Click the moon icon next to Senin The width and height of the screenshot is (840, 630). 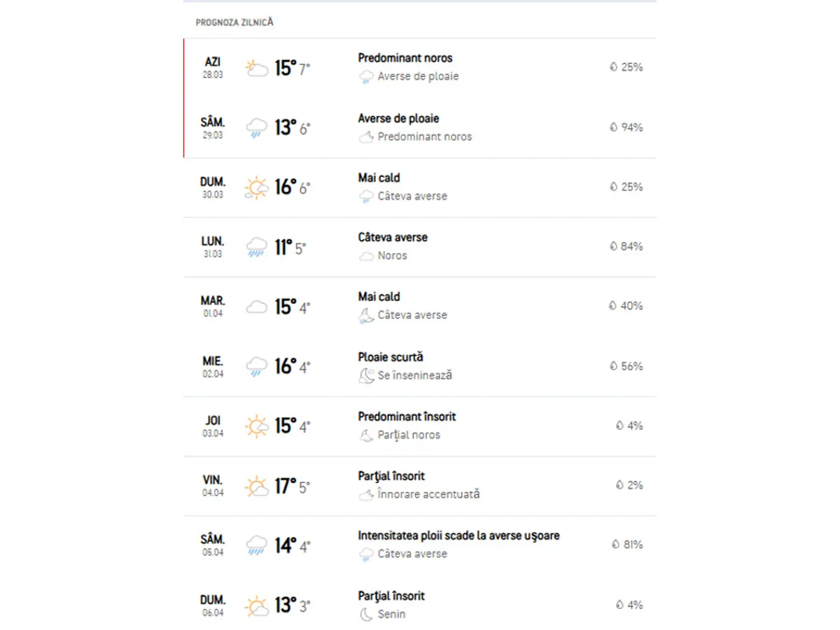366,615
